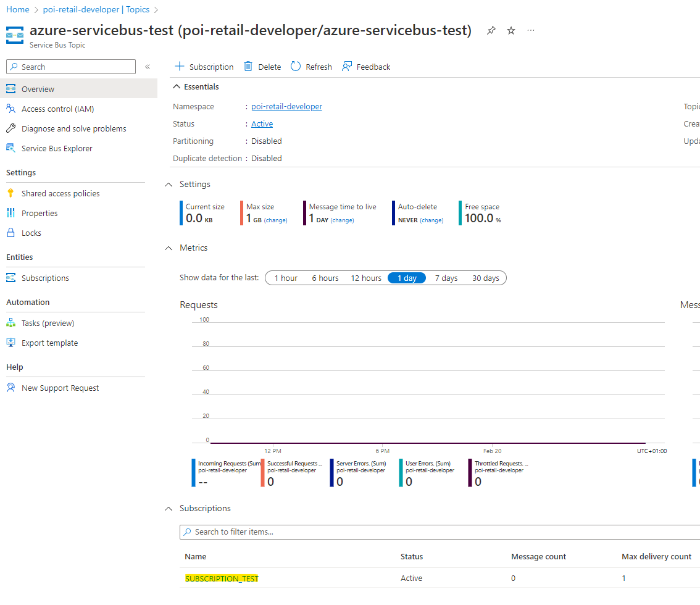Collapse the Subscriptions section chevron
This screenshot has width=700, height=605.
[169, 509]
